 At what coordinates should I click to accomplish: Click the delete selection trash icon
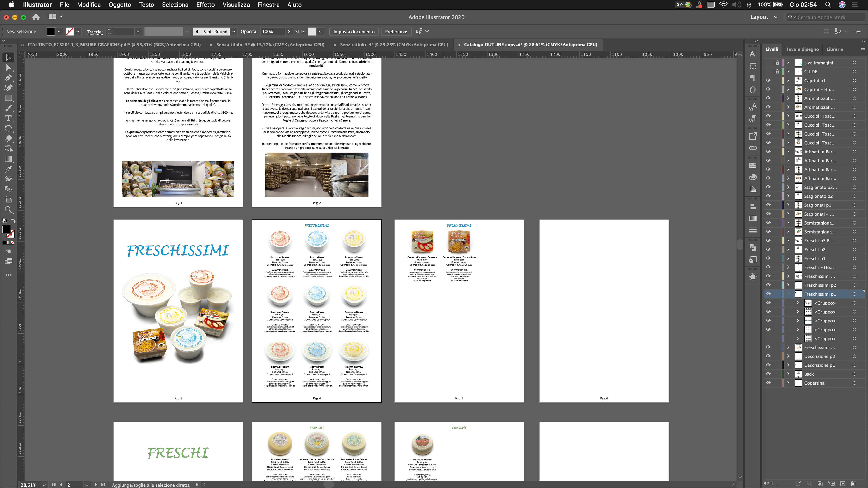[853, 484]
